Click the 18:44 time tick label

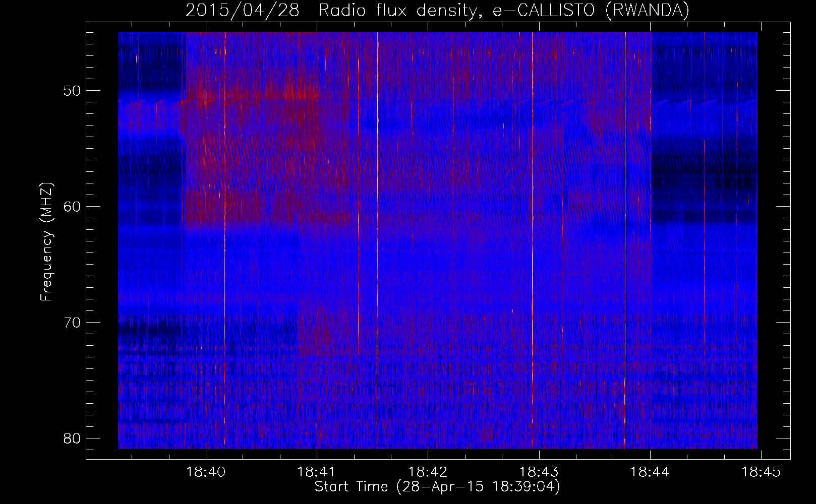[x=650, y=472]
